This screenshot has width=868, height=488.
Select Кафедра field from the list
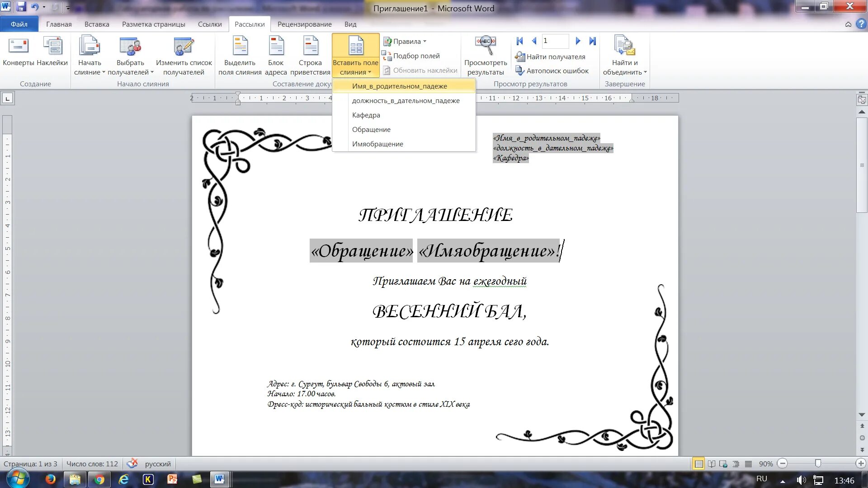point(366,115)
